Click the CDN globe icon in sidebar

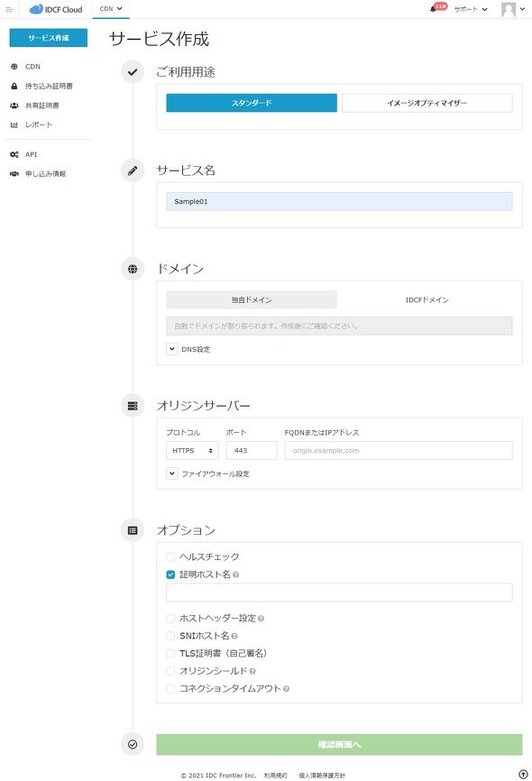pyautogui.click(x=14, y=66)
